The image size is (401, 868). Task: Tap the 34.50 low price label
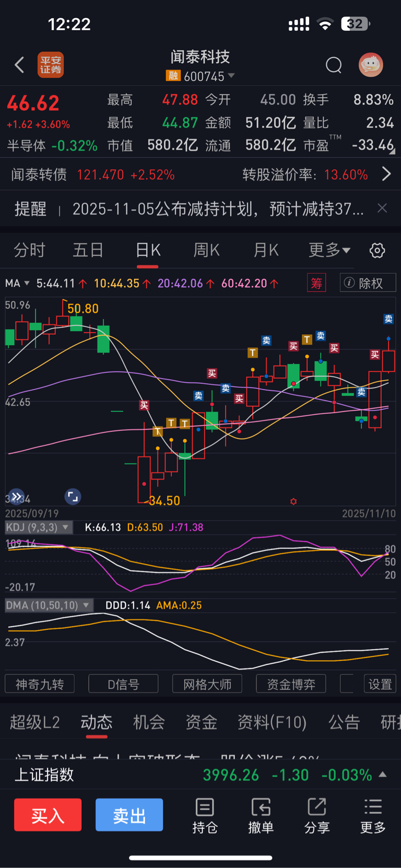pyautogui.click(x=164, y=501)
